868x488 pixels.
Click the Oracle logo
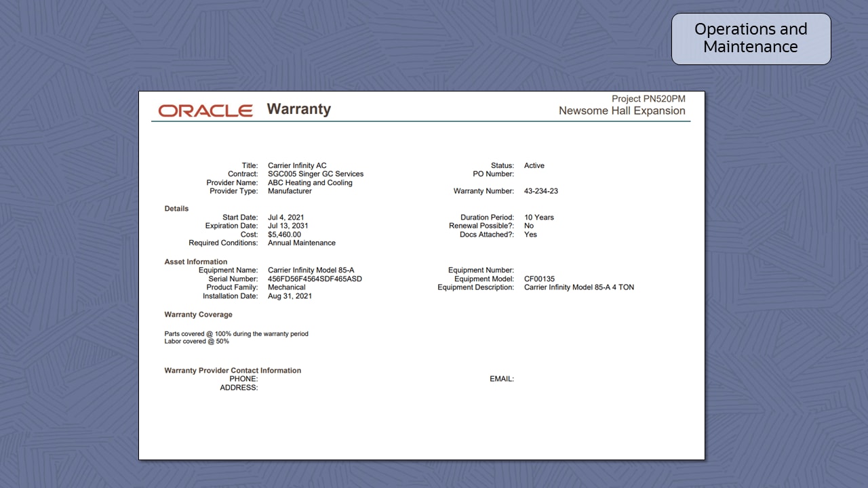pos(205,110)
